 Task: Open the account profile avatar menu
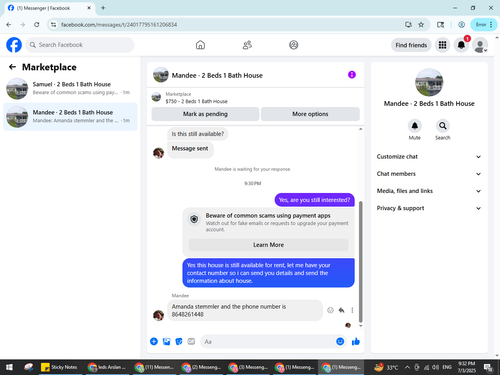[480, 45]
